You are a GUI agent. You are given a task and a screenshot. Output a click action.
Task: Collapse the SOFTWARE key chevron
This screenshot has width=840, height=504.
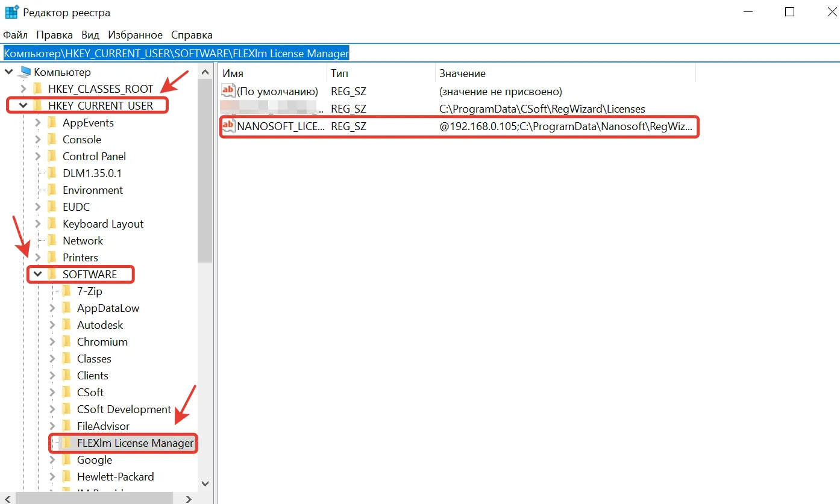point(37,275)
